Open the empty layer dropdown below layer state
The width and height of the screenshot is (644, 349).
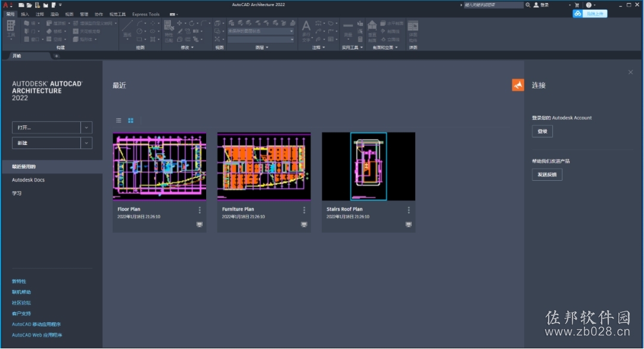[x=261, y=39]
